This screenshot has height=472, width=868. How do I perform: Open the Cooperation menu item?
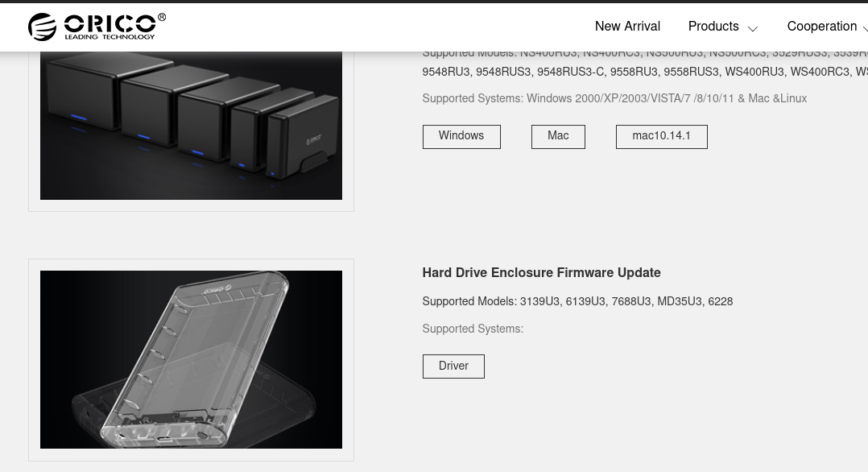(821, 26)
